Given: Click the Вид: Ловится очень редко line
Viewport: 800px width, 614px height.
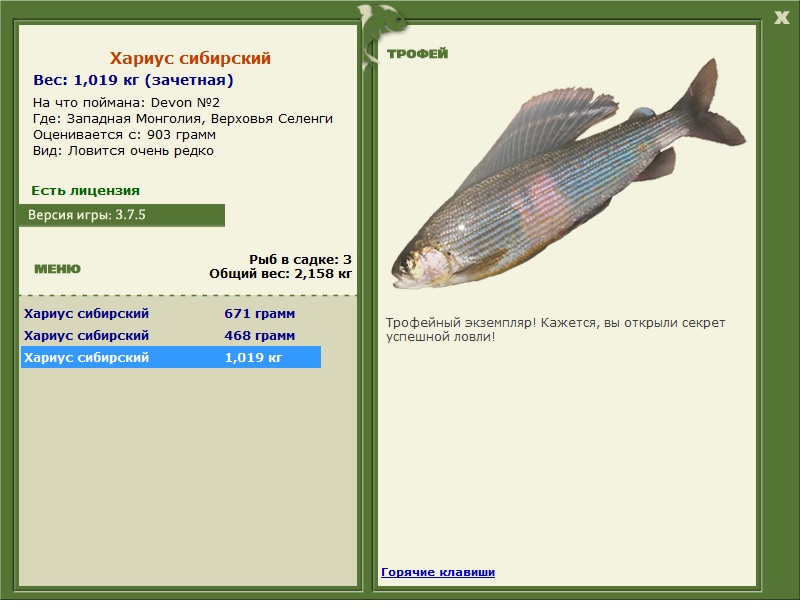Looking at the screenshot, I should (123, 151).
